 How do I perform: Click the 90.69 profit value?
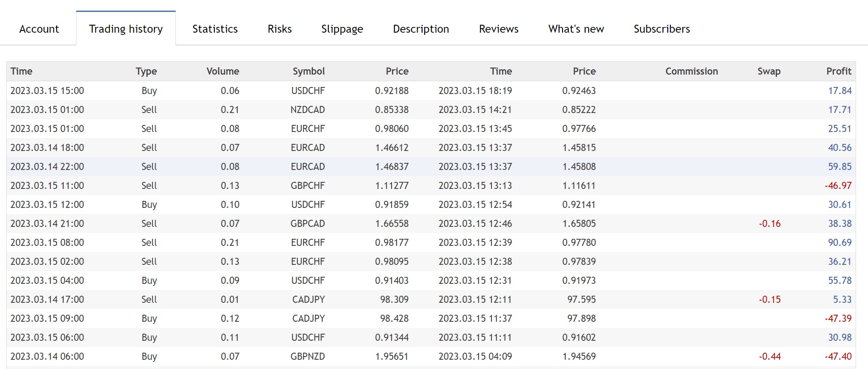click(x=839, y=243)
